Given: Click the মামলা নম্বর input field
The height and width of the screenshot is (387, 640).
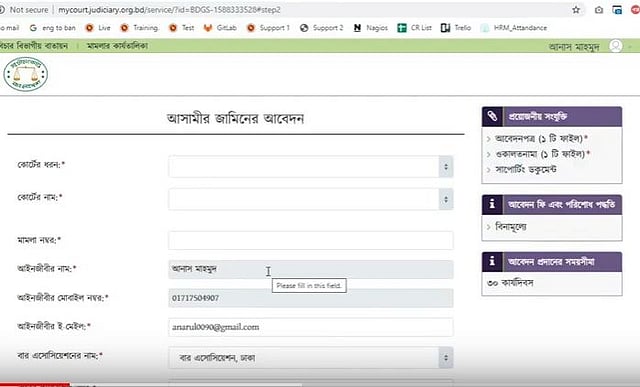Looking at the screenshot, I should pos(311,240).
